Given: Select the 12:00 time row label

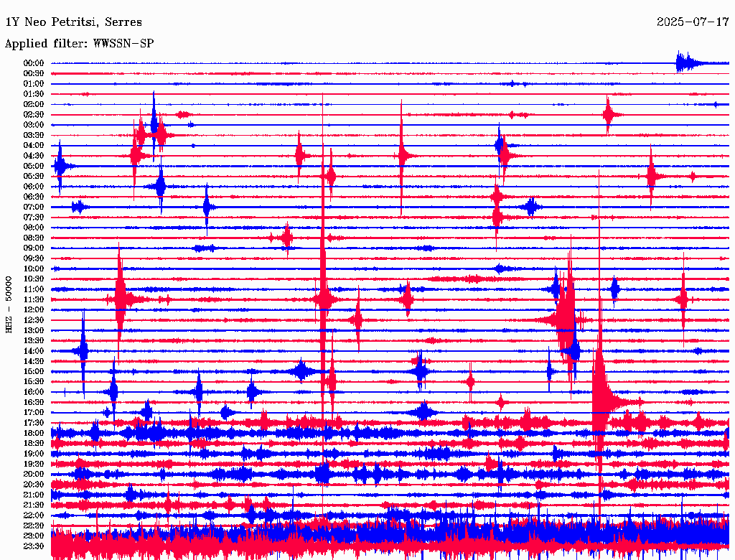Looking at the screenshot, I should click(x=34, y=310).
